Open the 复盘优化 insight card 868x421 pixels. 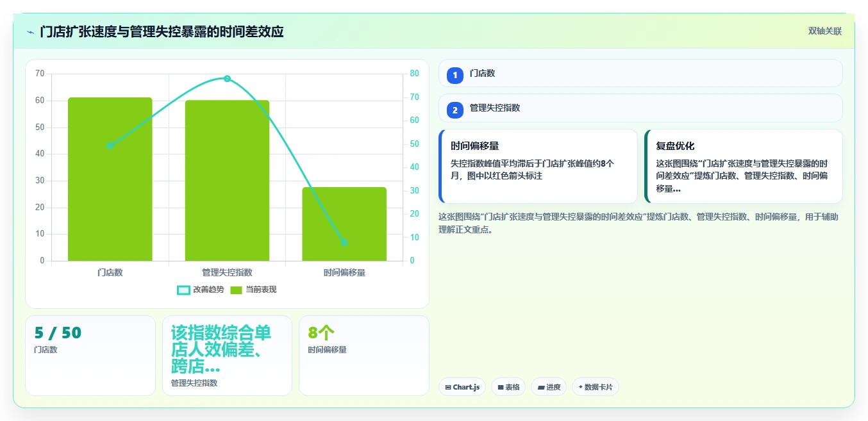coord(743,166)
